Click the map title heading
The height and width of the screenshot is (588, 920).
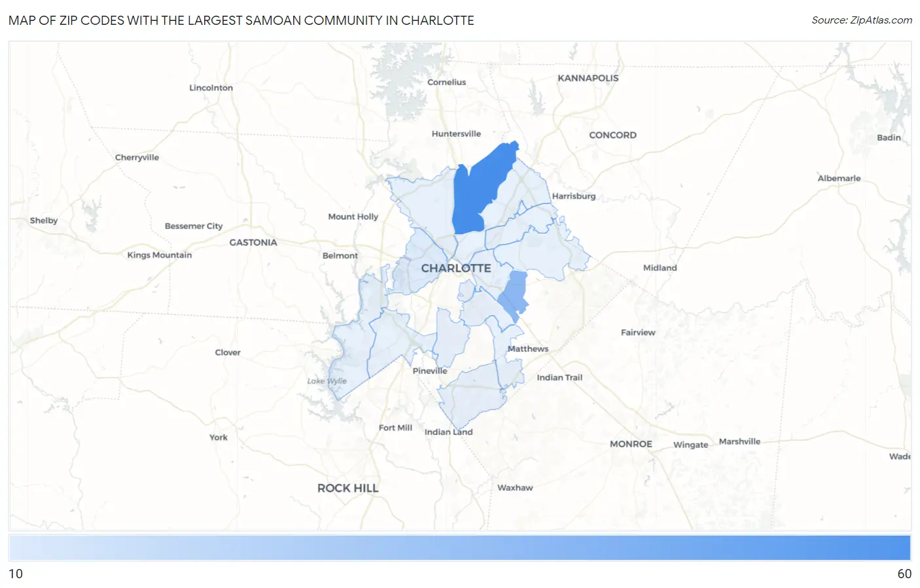click(x=241, y=20)
